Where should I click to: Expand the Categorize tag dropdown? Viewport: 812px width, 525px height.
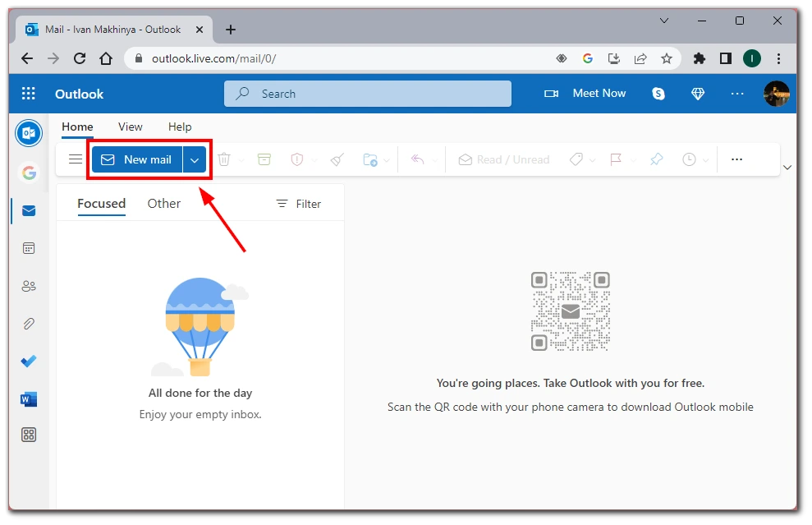(x=593, y=160)
